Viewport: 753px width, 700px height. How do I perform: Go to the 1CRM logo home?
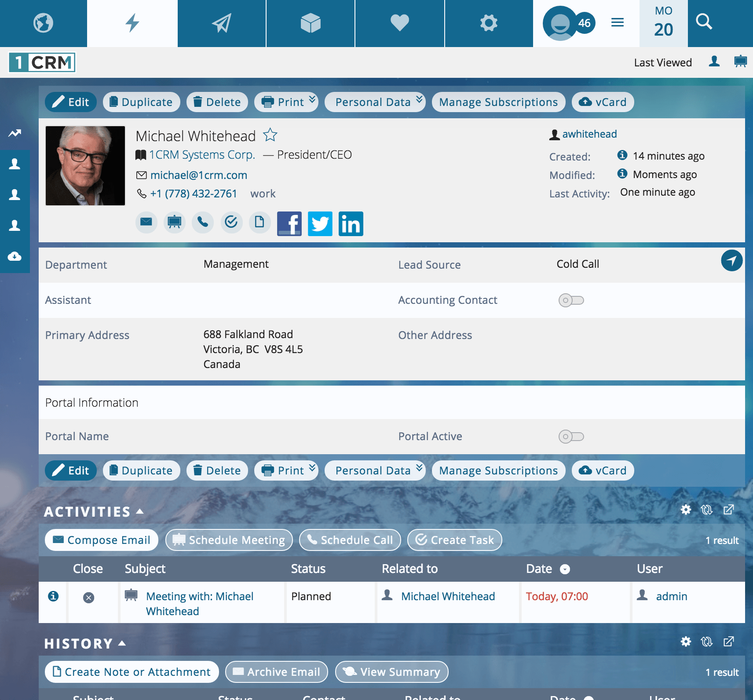(x=42, y=62)
